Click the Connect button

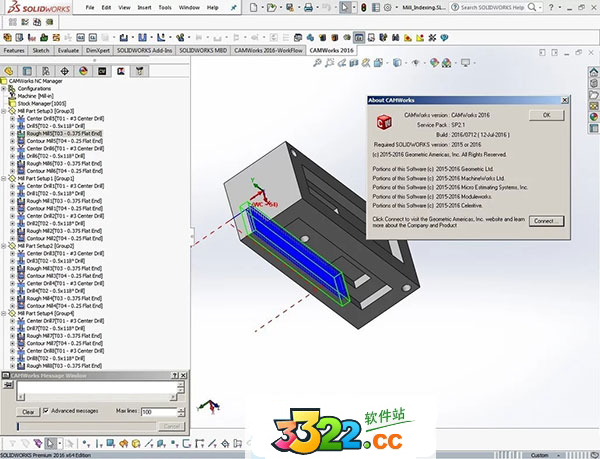[x=546, y=220]
